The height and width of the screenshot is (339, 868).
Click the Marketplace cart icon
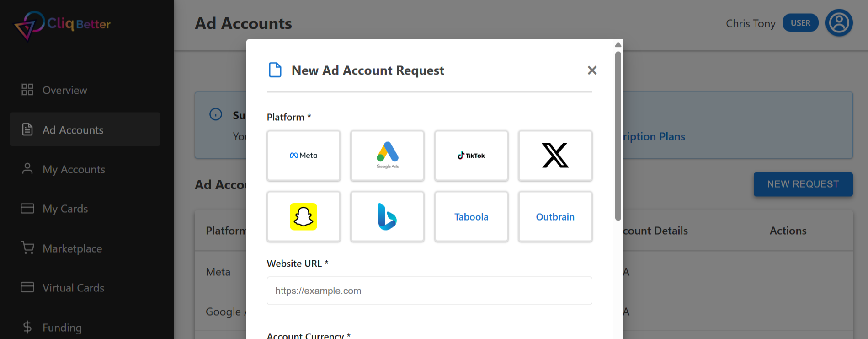27,248
